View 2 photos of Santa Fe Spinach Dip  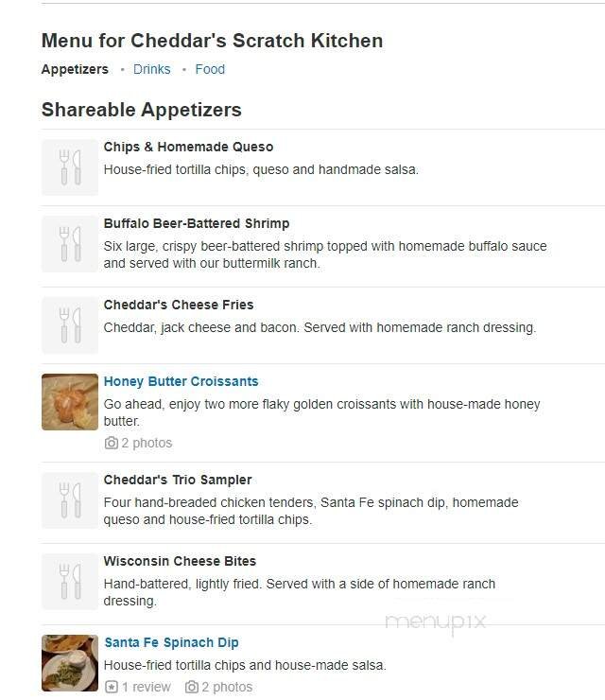click(227, 687)
